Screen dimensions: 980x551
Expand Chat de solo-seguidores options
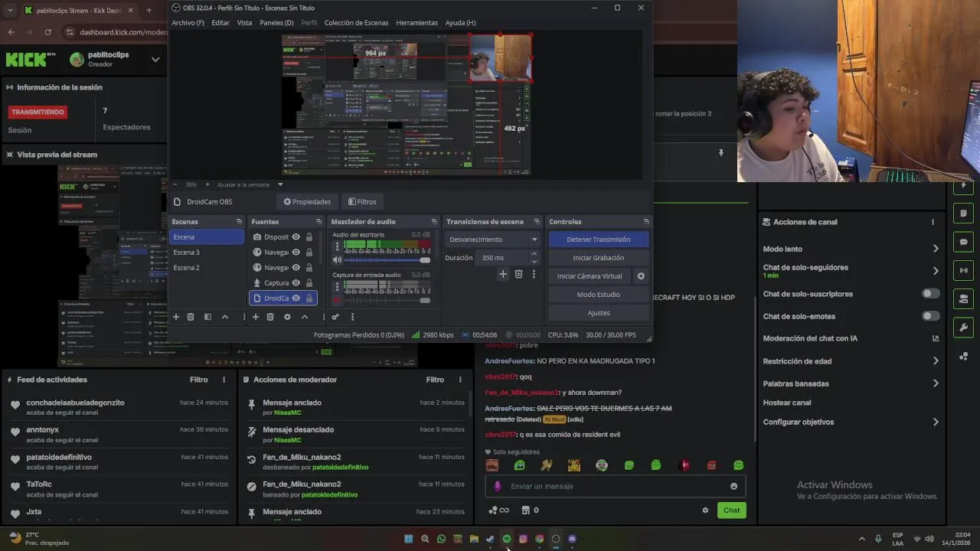pos(935,271)
